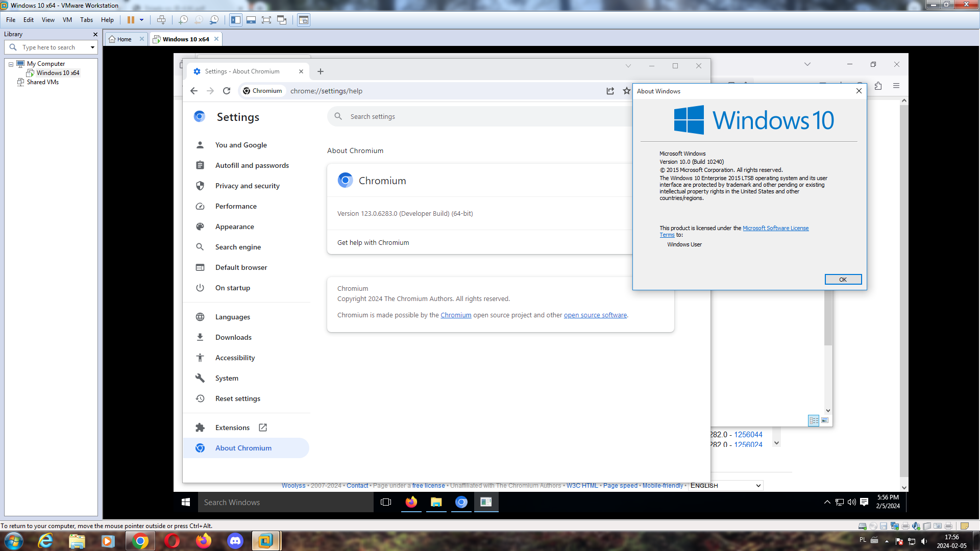The width and height of the screenshot is (980, 551).
Task: Open the ENGLISH language dropdown
Action: tap(726, 486)
